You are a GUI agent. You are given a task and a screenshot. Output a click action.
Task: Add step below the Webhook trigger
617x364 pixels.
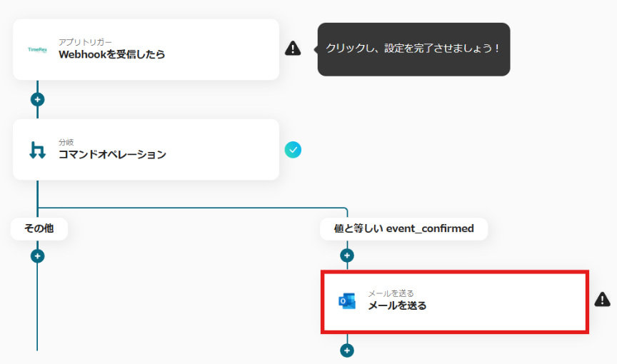click(x=37, y=99)
